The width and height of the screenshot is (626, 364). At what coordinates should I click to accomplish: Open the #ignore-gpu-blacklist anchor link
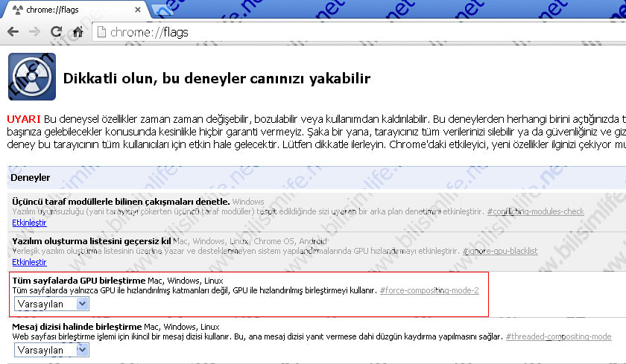tap(500, 251)
